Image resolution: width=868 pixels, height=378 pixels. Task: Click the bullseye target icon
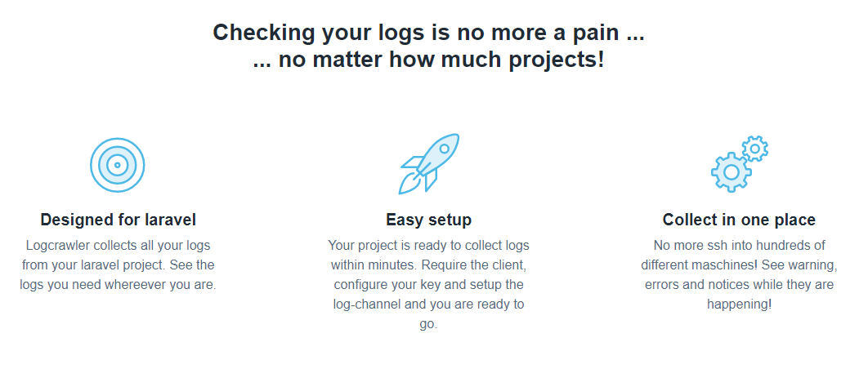coord(118,165)
